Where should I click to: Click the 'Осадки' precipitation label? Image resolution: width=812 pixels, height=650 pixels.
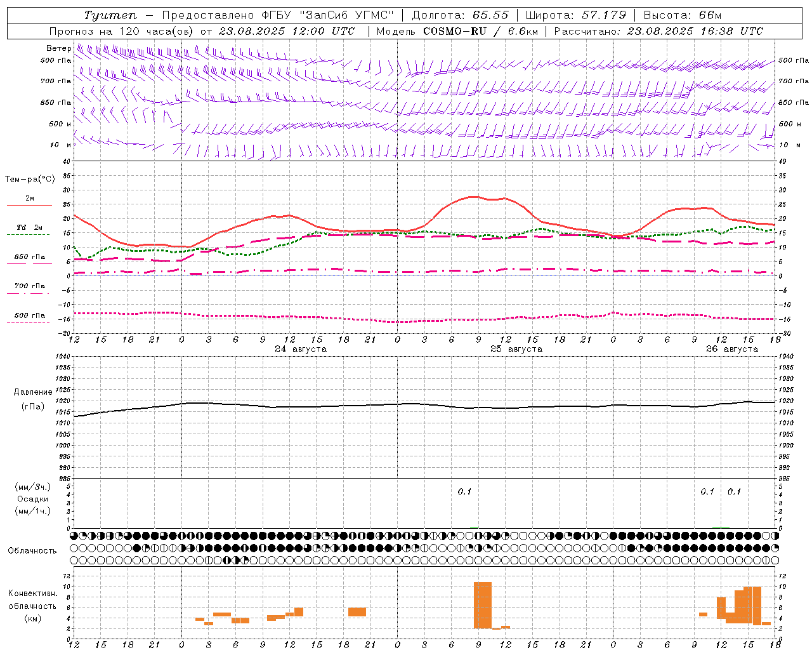click(33, 499)
